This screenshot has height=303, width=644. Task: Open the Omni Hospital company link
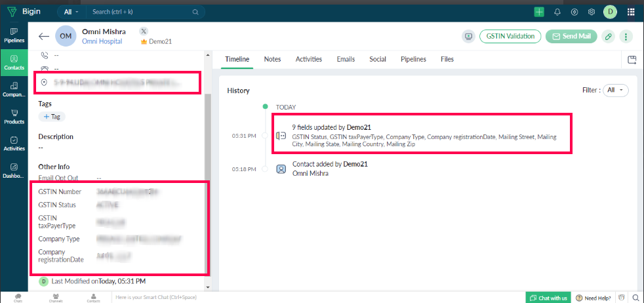click(x=102, y=41)
